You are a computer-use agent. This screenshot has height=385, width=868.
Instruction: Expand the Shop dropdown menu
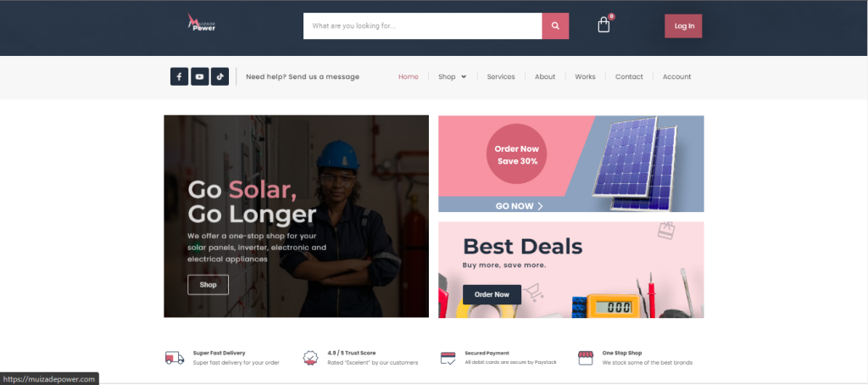click(x=453, y=76)
